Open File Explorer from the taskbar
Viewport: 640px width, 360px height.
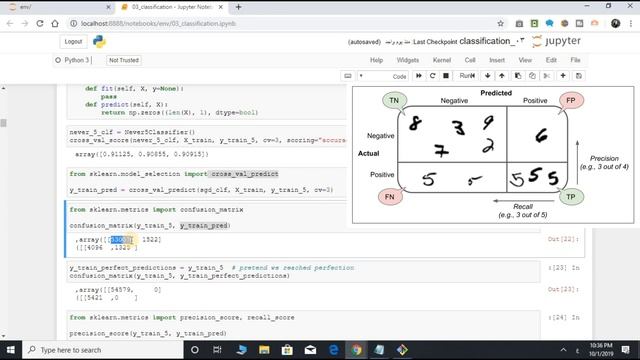click(x=264, y=350)
